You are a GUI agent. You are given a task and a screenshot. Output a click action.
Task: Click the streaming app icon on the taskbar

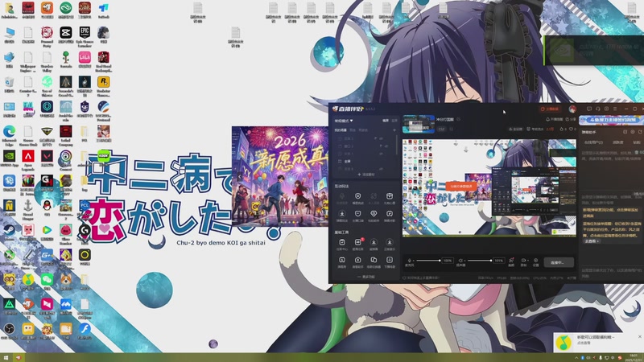tap(18, 358)
